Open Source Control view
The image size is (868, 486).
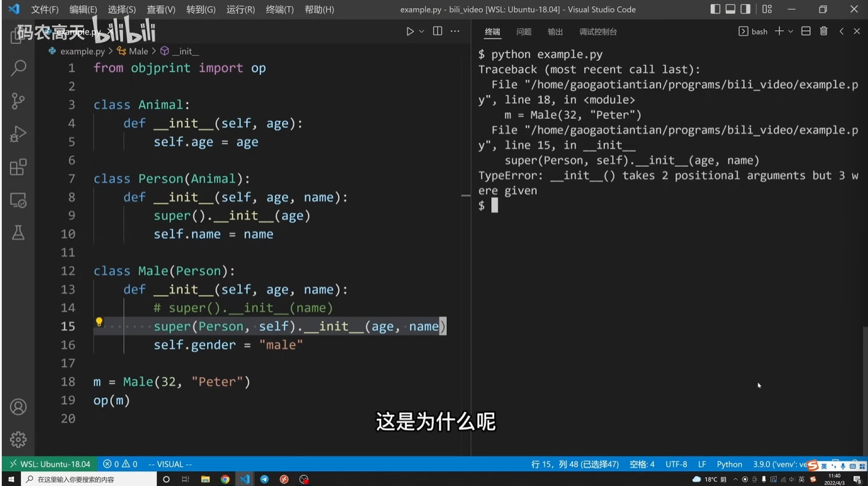18,100
